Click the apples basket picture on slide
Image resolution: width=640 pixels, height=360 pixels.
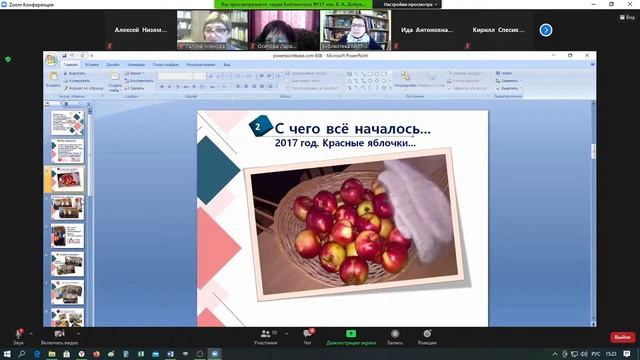(354, 223)
